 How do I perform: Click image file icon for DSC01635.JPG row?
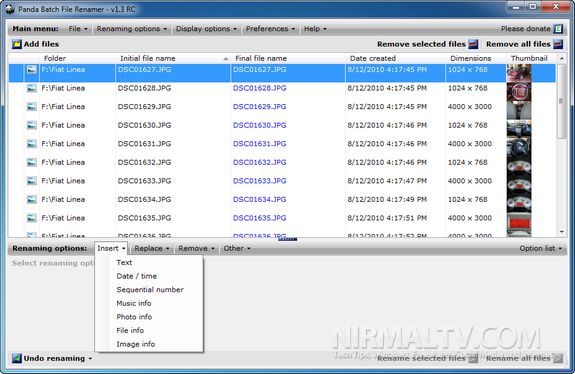point(32,218)
